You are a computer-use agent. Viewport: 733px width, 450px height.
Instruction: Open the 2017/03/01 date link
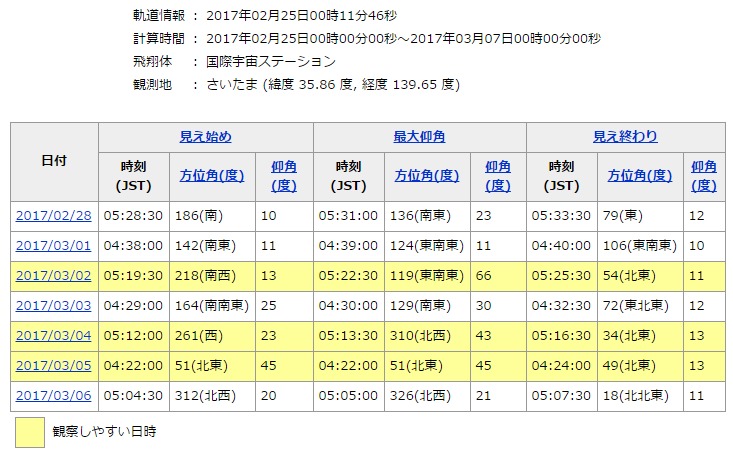click(x=53, y=245)
